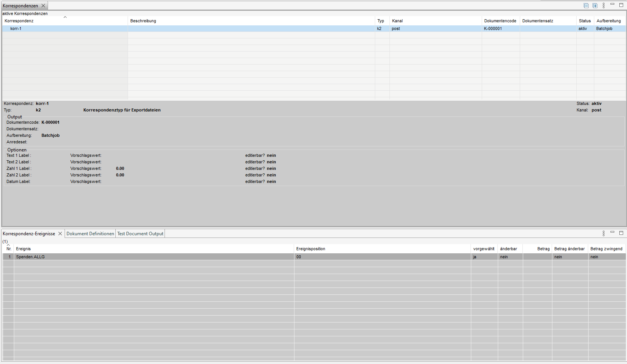Sort by the Dokumentencode column header

(x=500, y=21)
